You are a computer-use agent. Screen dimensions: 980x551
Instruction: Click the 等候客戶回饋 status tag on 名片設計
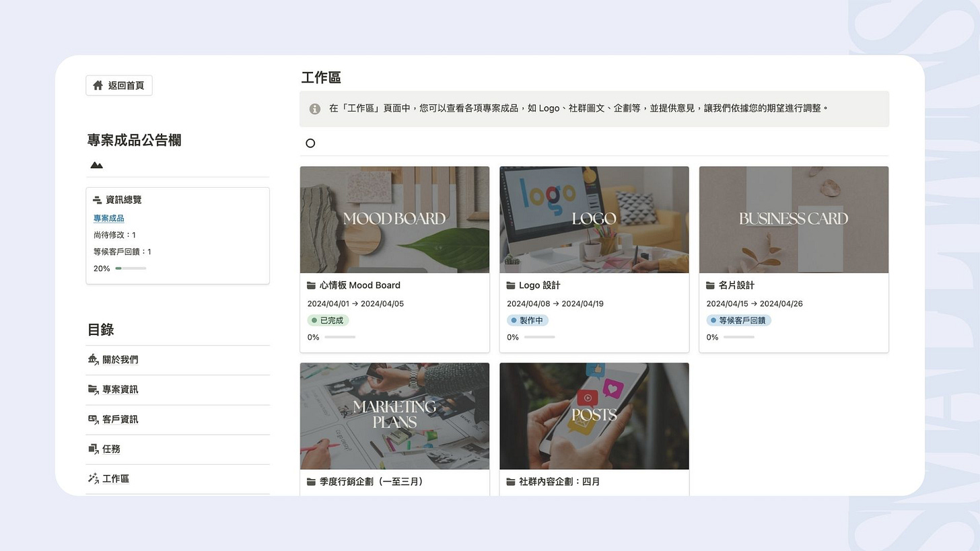[738, 320]
